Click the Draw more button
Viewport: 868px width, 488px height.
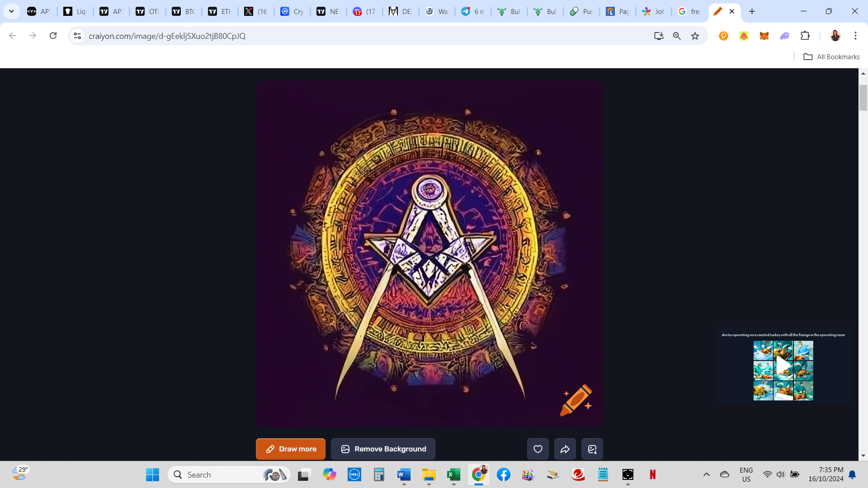click(x=290, y=449)
